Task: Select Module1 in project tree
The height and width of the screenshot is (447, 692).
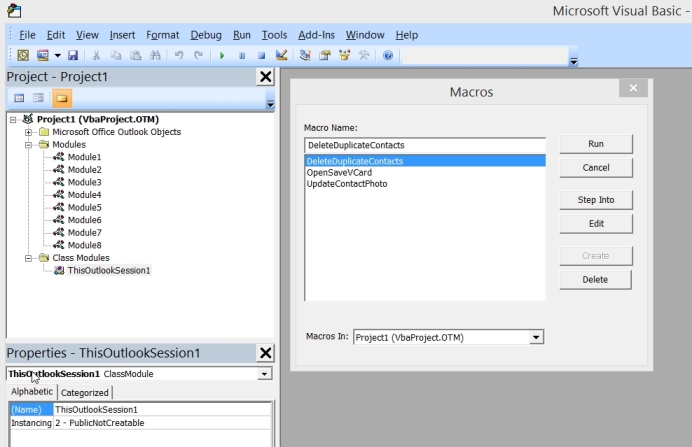Action: pos(84,157)
